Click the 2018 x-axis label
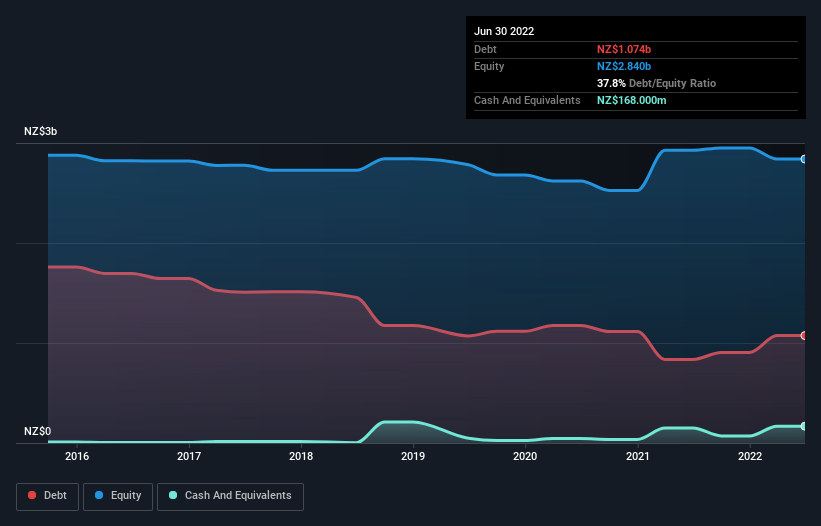 (301, 456)
